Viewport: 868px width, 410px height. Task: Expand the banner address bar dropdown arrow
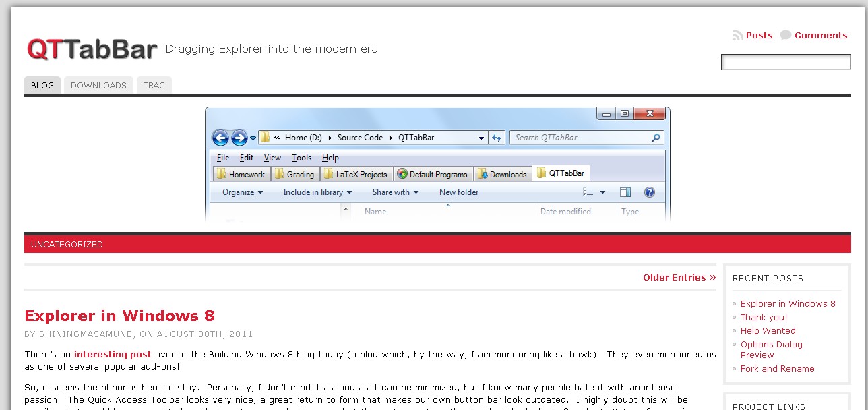pyautogui.click(x=481, y=138)
